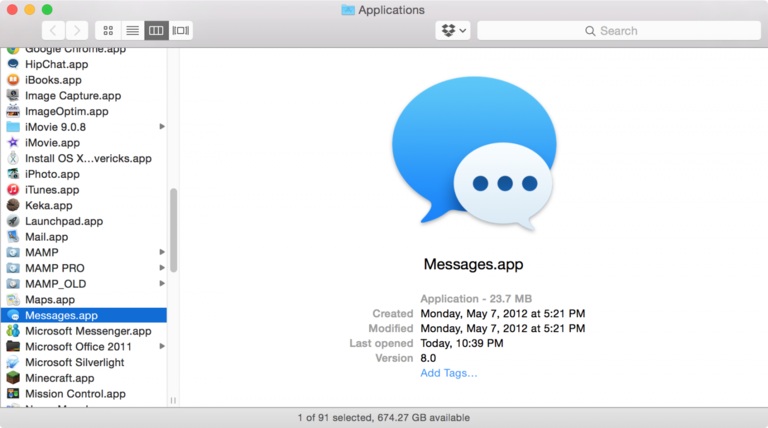Viewport: 768px width, 428px height.
Task: Select Messages.app in the list
Action: pyautogui.click(x=84, y=315)
